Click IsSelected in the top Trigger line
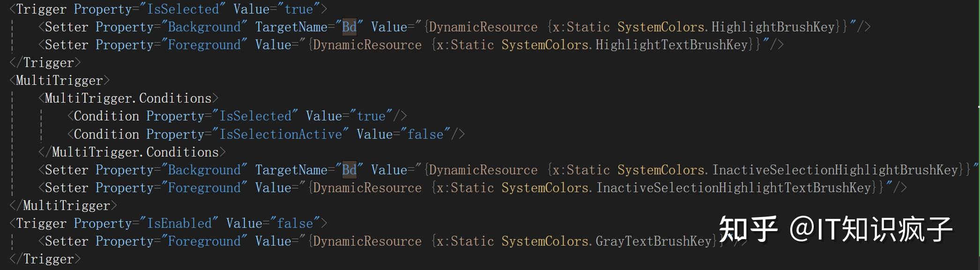The height and width of the screenshot is (270, 980). point(183,9)
